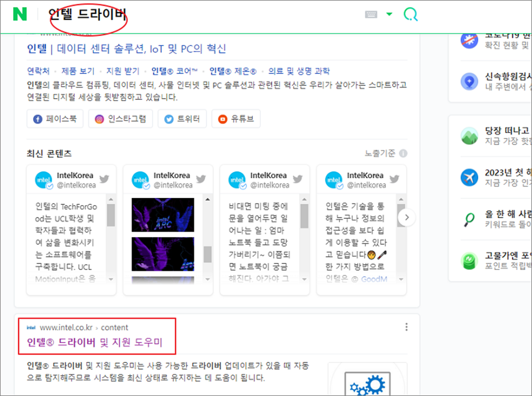Open second purple wings image in second card
The width and height of the screenshot is (532, 396).
(x=163, y=254)
